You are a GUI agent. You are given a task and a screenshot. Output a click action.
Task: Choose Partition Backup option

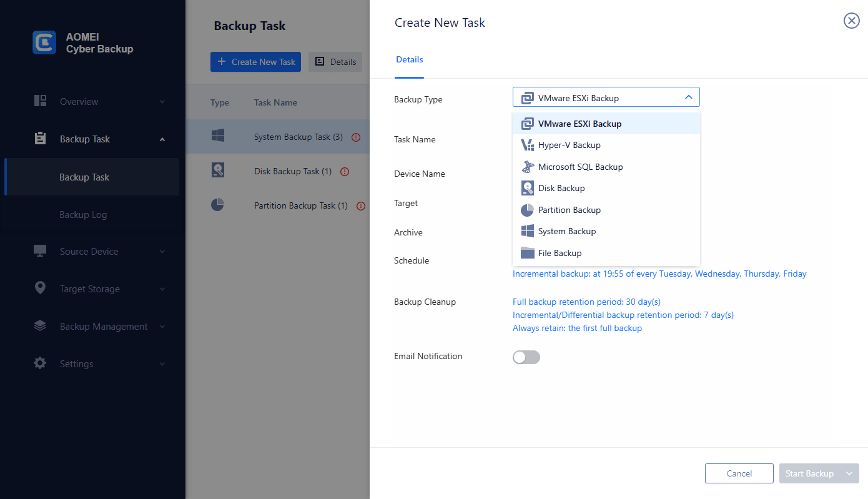(606, 210)
